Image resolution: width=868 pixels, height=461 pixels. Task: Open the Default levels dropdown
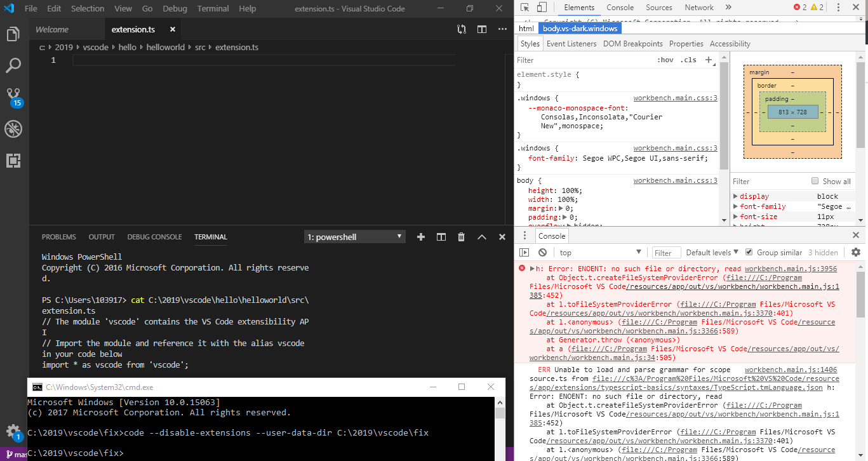712,252
